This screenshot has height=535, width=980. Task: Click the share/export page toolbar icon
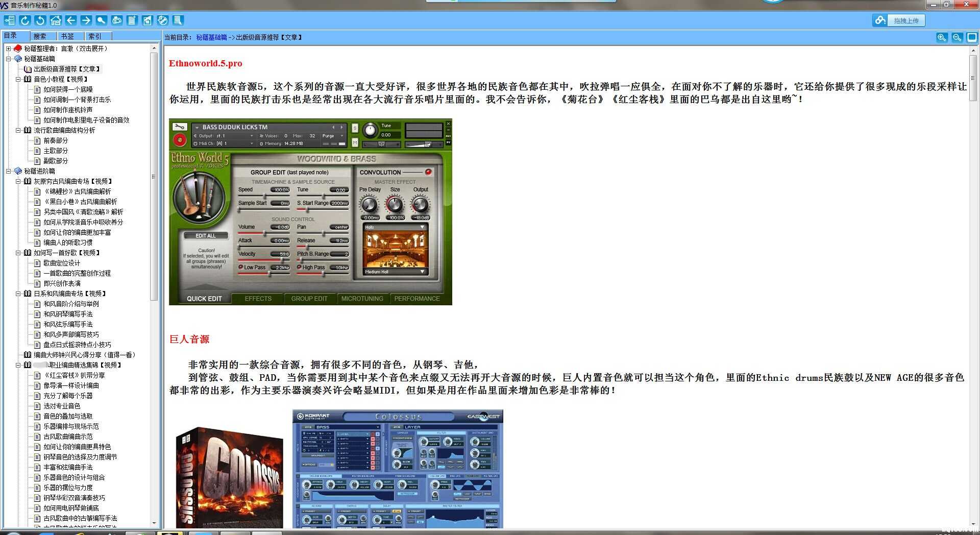(148, 20)
